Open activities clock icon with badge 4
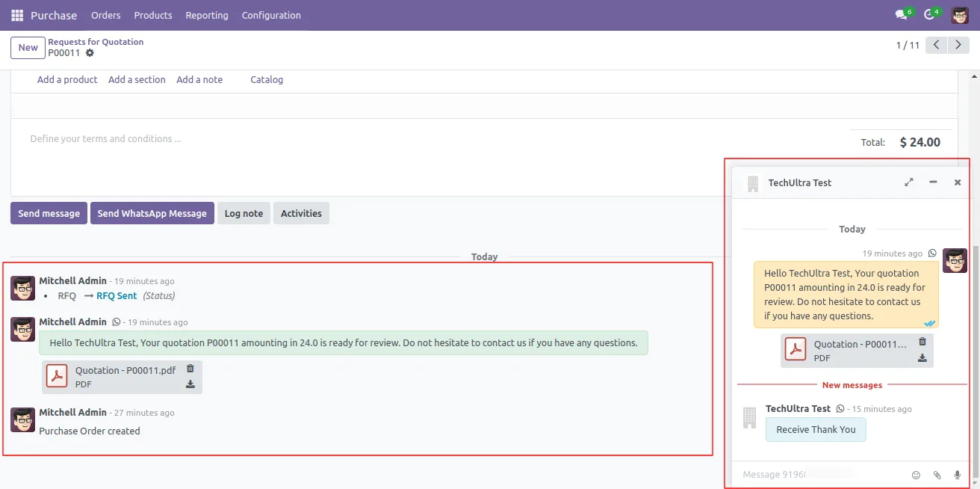The width and height of the screenshot is (980, 489). 932,14
